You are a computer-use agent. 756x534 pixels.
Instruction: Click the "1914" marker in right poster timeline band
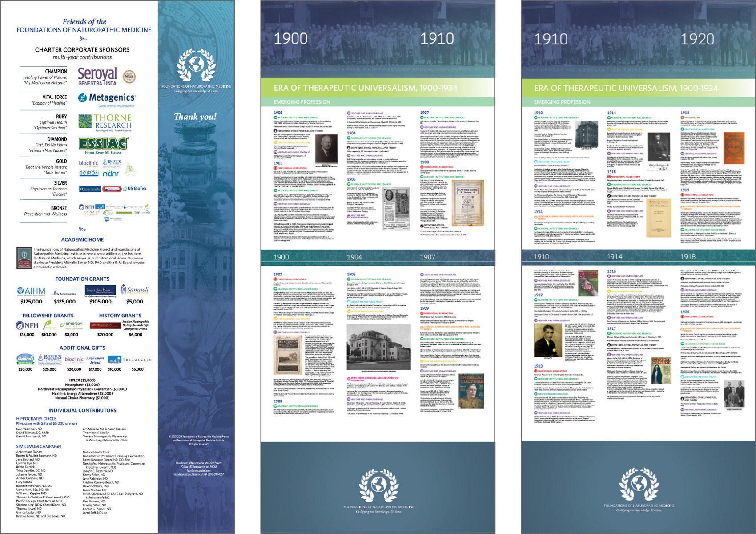point(615,257)
